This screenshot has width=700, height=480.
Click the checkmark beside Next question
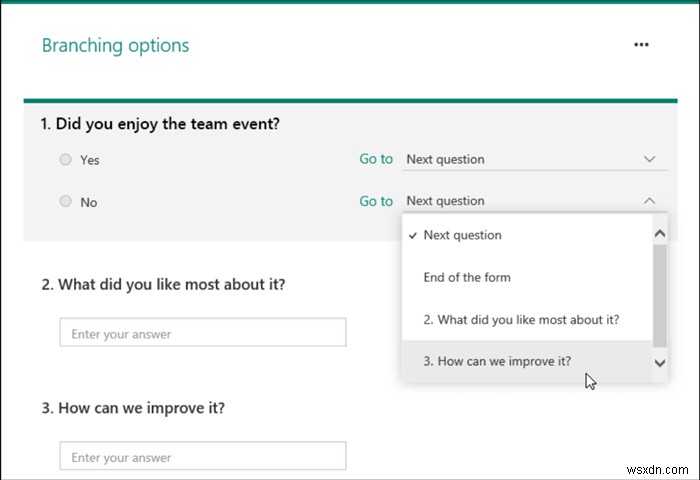pyautogui.click(x=413, y=235)
